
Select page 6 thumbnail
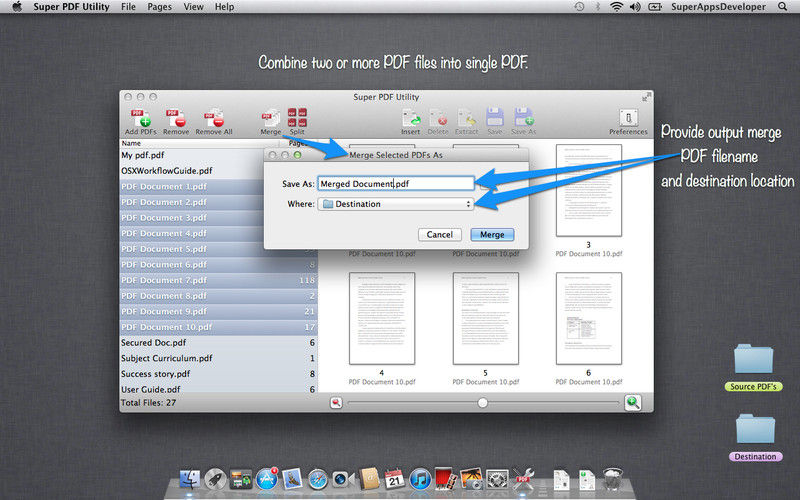pos(589,318)
